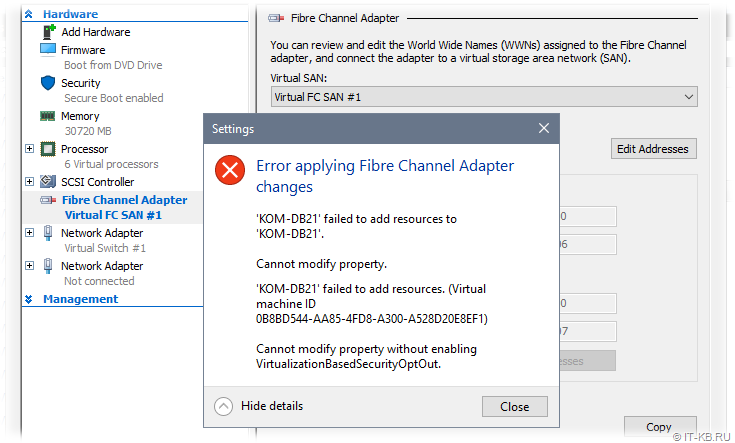The image size is (735, 443).
Task: Select Add Hardware in the tree
Action: 96,32
